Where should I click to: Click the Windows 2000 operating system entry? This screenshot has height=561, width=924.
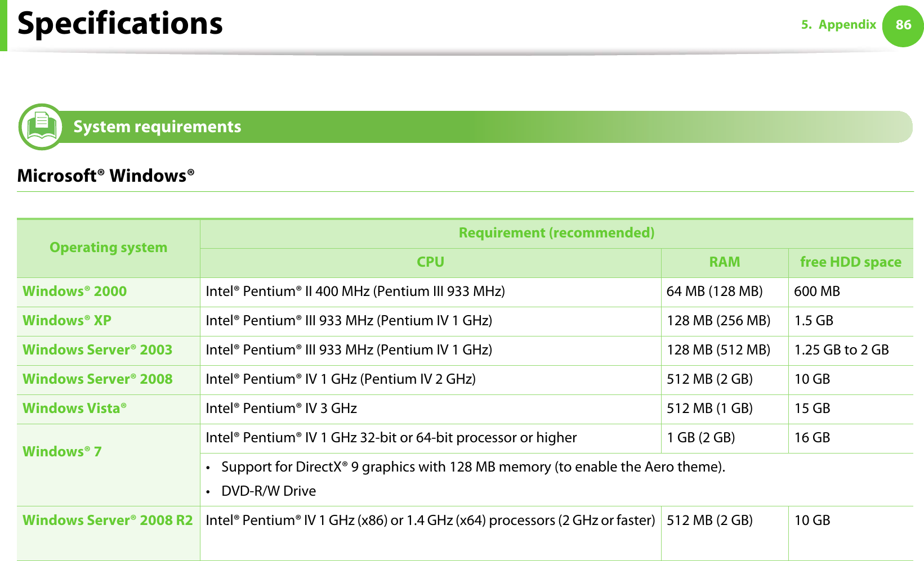74,291
